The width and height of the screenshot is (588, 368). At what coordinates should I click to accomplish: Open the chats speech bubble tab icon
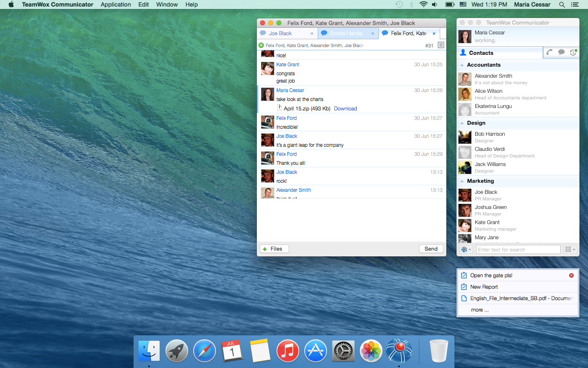click(x=561, y=52)
